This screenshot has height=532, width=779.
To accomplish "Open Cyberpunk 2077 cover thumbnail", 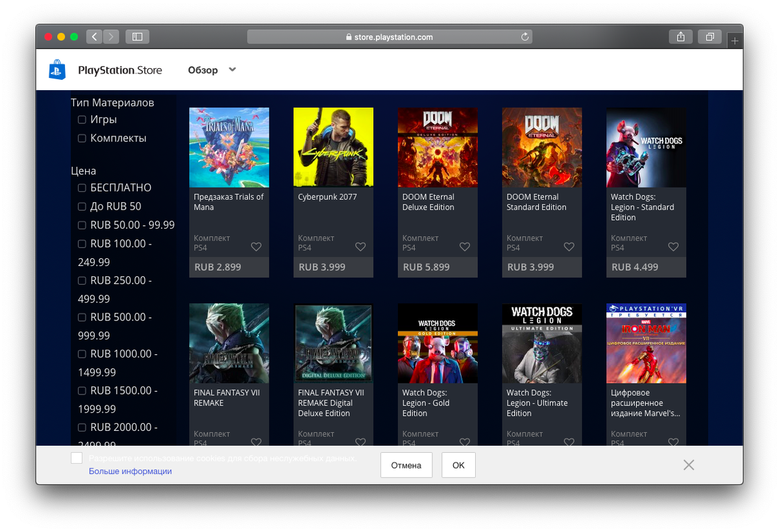I will 334,147.
